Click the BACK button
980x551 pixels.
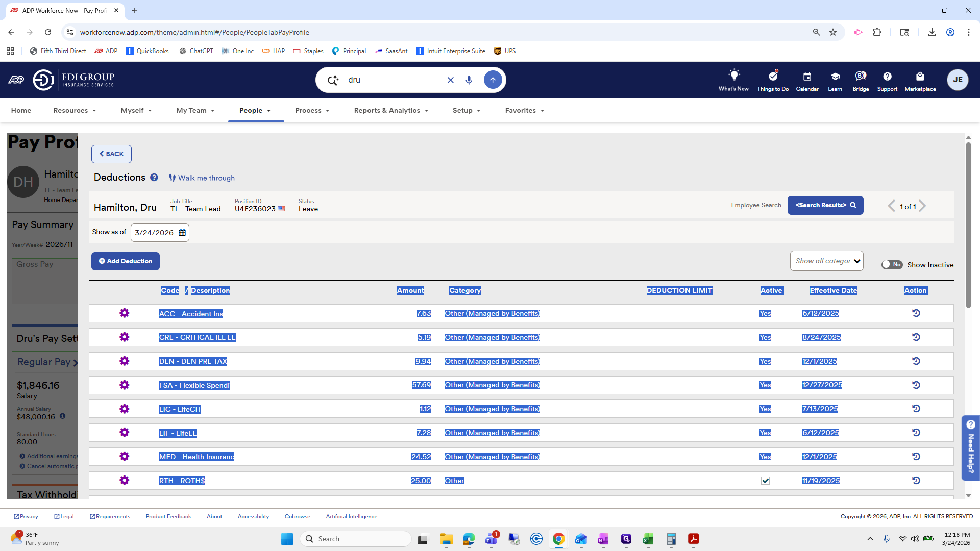pyautogui.click(x=111, y=154)
